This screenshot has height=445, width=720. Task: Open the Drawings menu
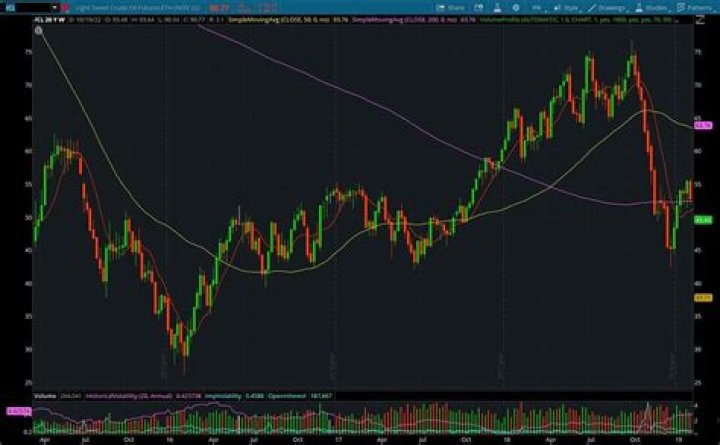tap(607, 7)
